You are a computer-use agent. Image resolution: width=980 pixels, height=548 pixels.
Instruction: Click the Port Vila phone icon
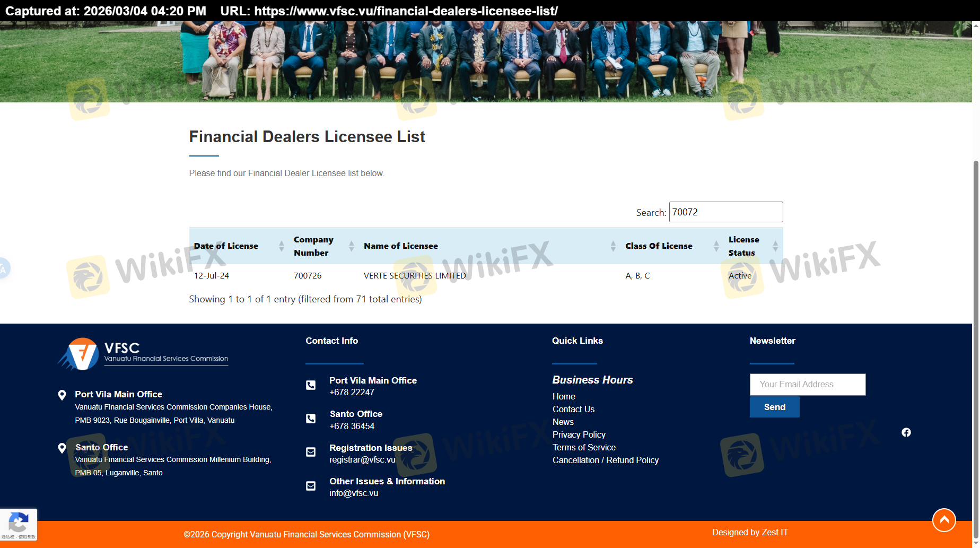tap(311, 385)
